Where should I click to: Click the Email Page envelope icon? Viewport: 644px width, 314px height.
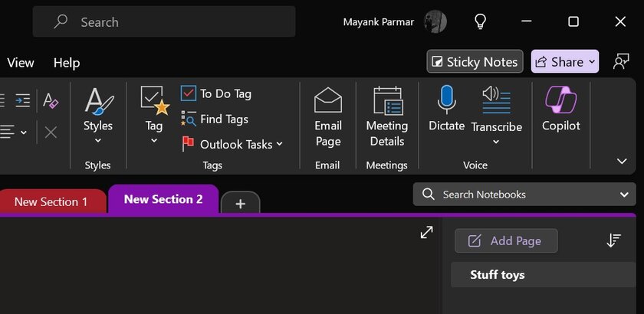click(327, 101)
